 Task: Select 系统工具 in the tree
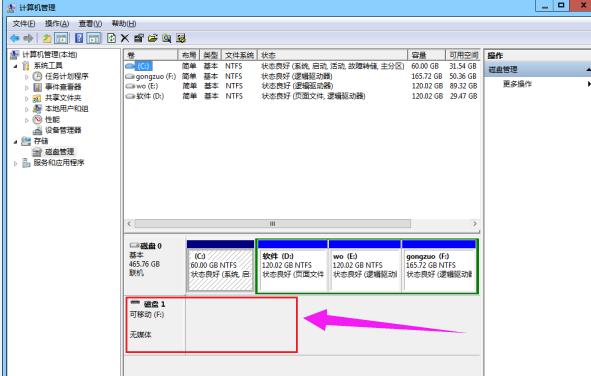coord(48,66)
